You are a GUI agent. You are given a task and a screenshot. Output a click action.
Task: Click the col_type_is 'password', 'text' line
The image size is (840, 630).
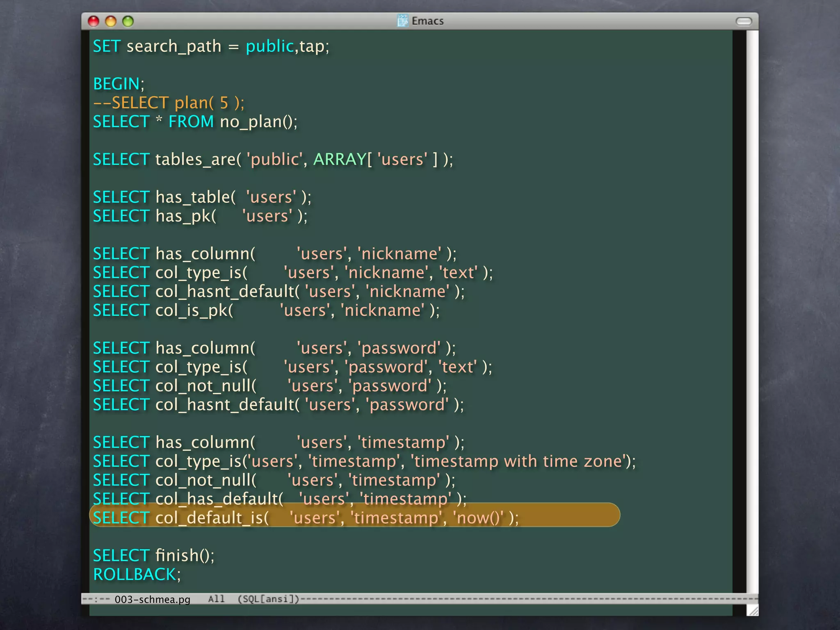tap(292, 367)
